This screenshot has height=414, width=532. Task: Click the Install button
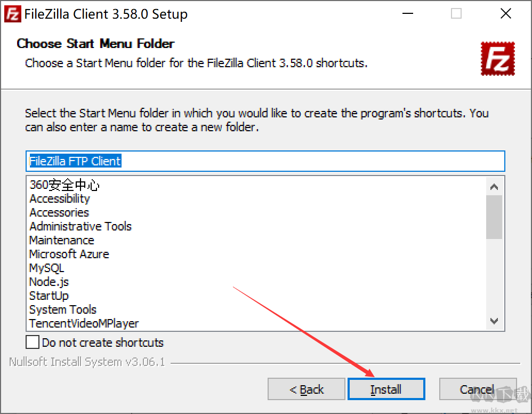click(386, 389)
